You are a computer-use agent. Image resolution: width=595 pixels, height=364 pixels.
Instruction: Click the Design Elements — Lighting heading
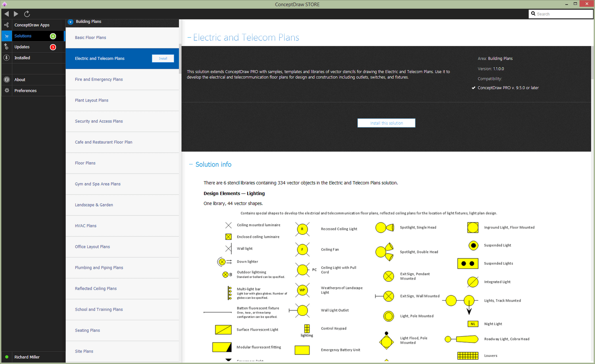pyautogui.click(x=234, y=193)
